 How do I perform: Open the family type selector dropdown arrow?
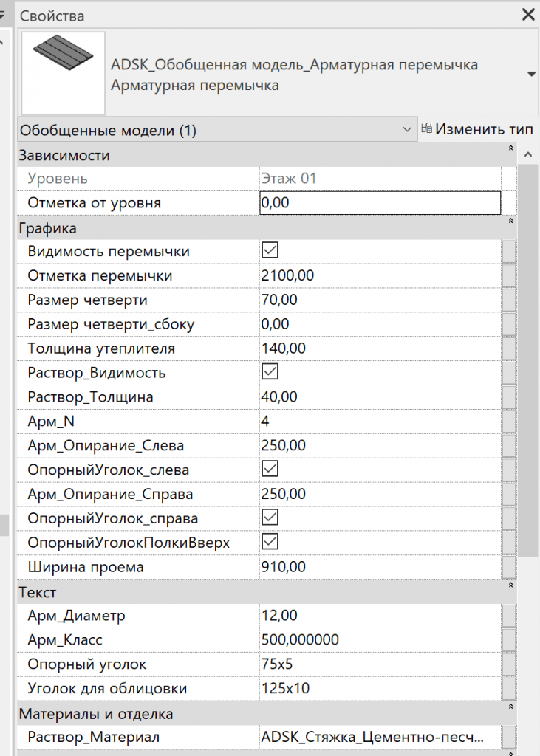(x=530, y=74)
